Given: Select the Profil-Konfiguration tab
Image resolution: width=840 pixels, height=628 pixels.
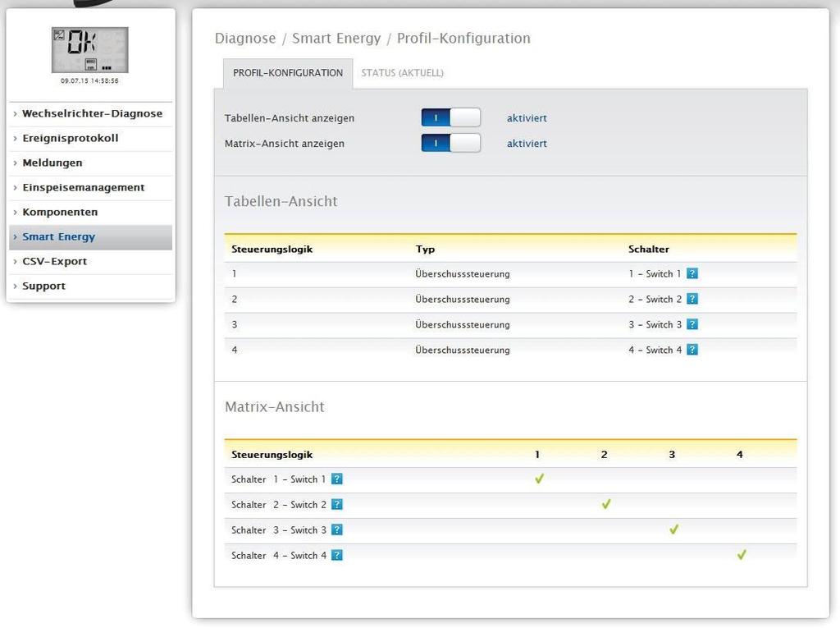Looking at the screenshot, I should coord(288,73).
